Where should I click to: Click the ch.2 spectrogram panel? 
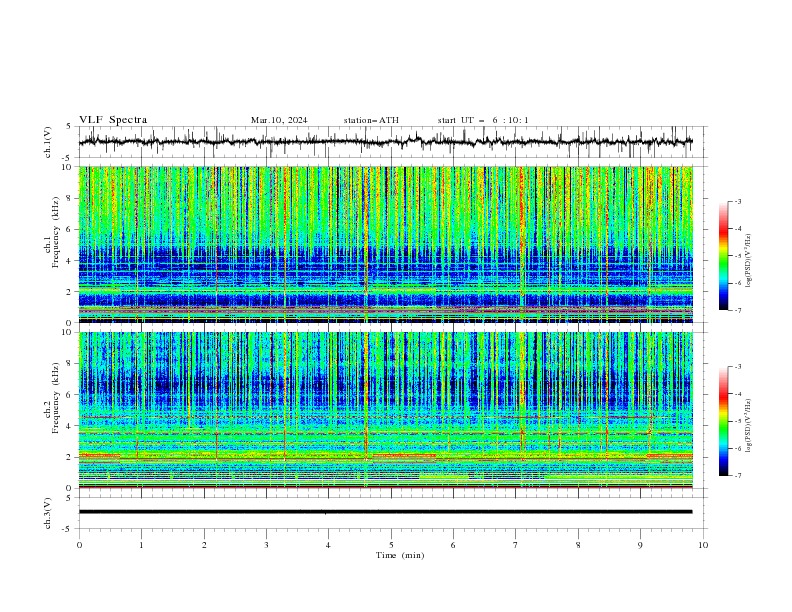coord(385,410)
